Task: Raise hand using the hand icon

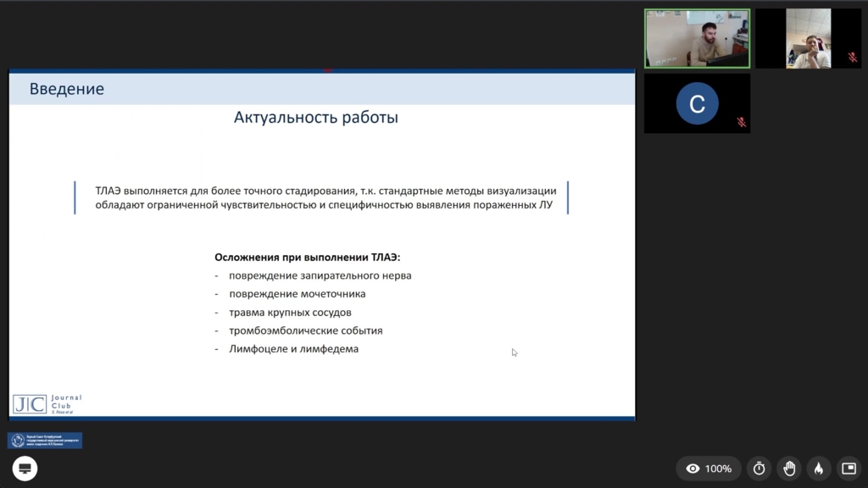Action: point(789,469)
